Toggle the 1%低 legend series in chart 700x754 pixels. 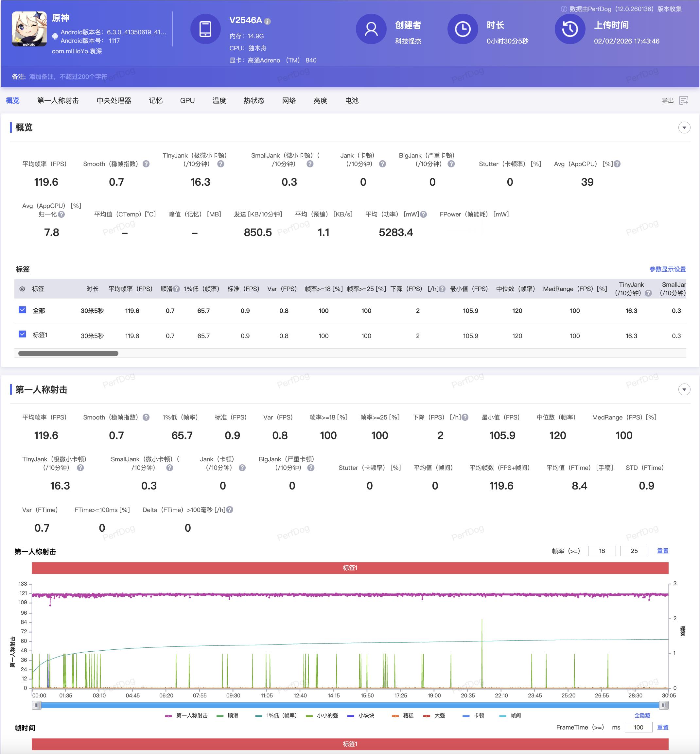click(x=276, y=715)
